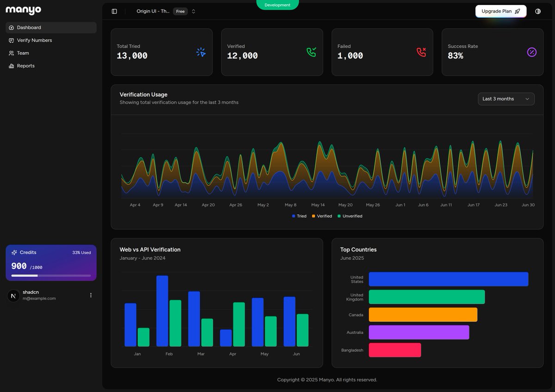Click the Dashboard gauge icon

(x=12, y=28)
